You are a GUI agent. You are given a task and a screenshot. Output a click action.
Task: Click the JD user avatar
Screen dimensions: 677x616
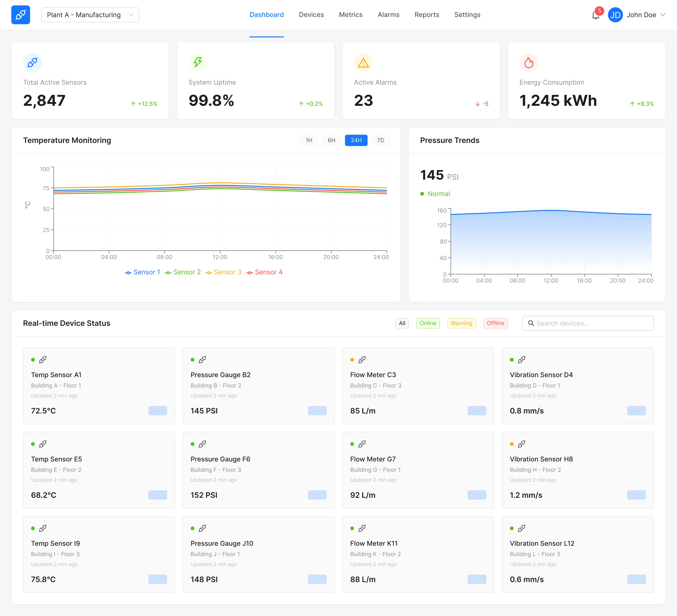(615, 15)
